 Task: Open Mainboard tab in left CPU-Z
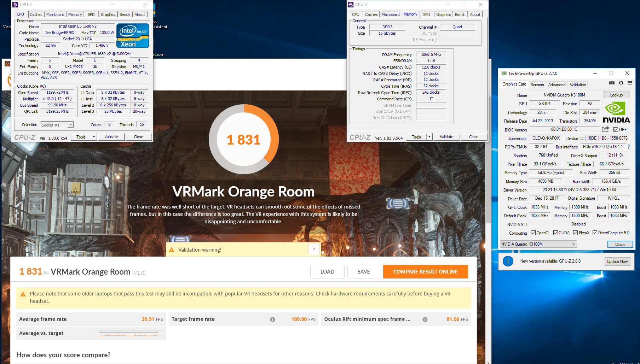coord(55,14)
